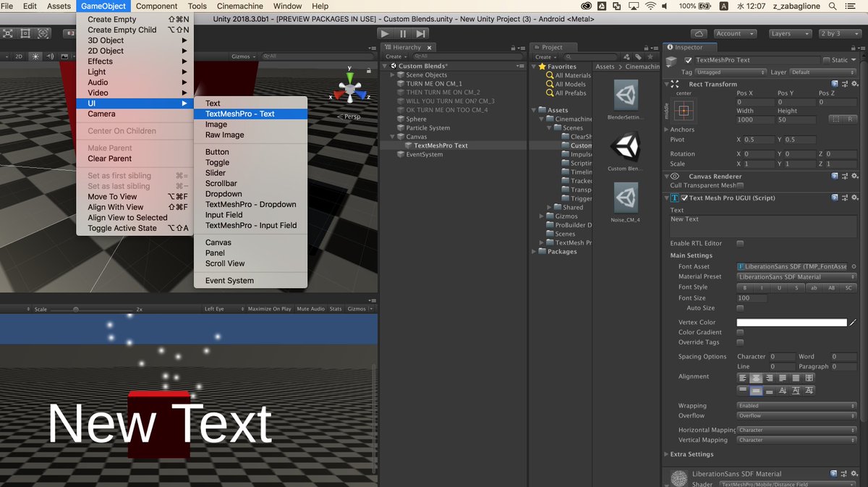
Task: Select the bottom vertical alignment icon
Action: coord(770,391)
